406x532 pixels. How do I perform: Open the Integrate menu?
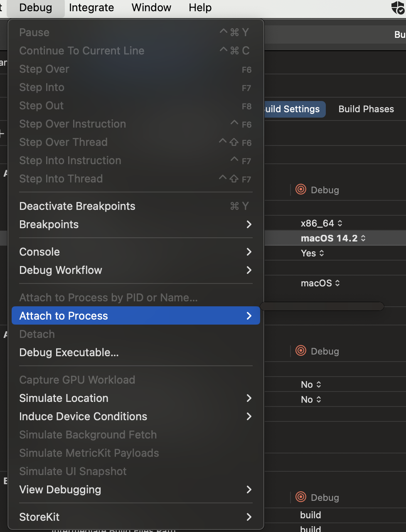[91, 7]
